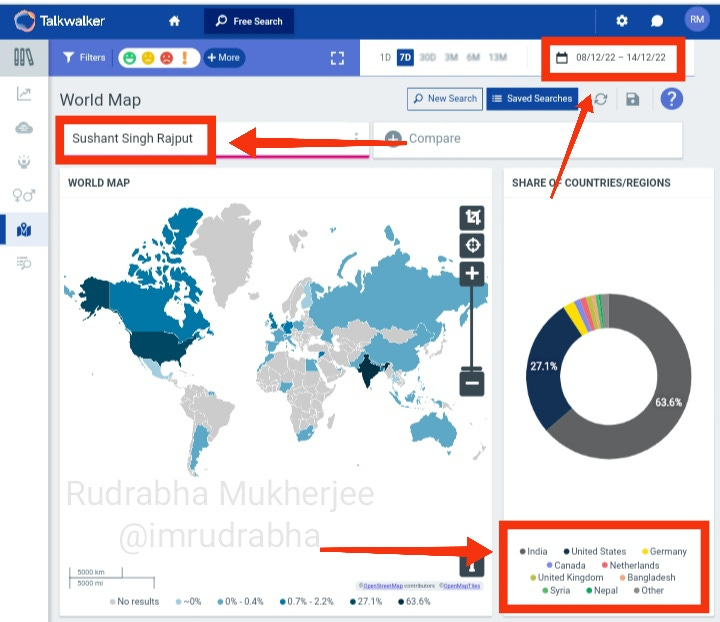Screen dimensions: 720x622
Task: Select the 1D time range
Action: point(385,57)
